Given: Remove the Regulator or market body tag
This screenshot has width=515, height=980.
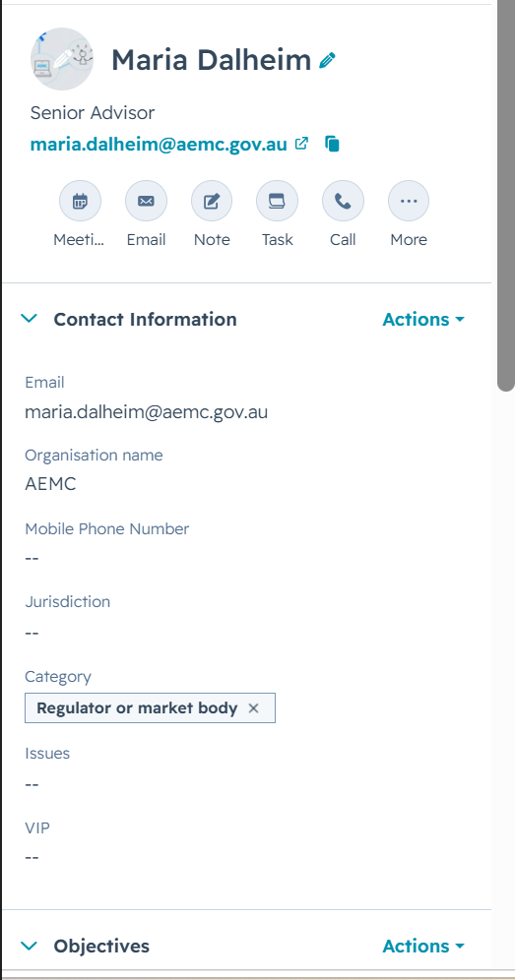Looking at the screenshot, I should point(253,708).
